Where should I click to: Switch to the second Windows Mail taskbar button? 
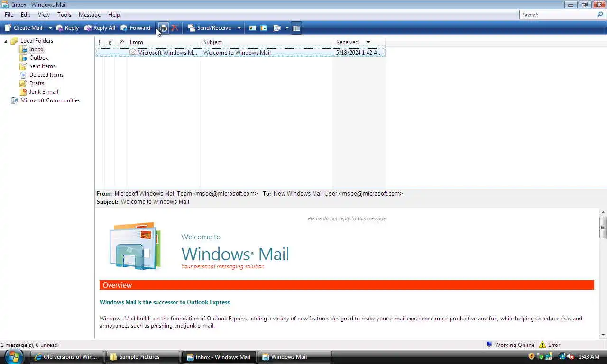click(294, 357)
